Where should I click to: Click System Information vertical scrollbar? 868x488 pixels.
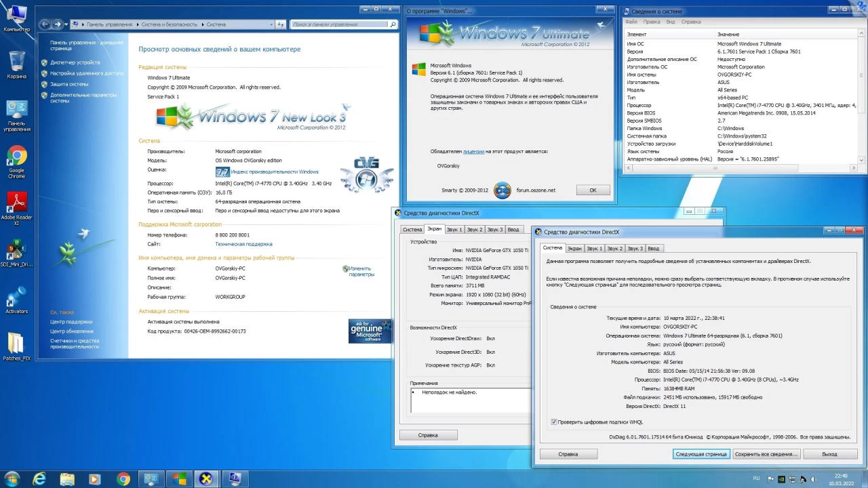click(x=862, y=96)
